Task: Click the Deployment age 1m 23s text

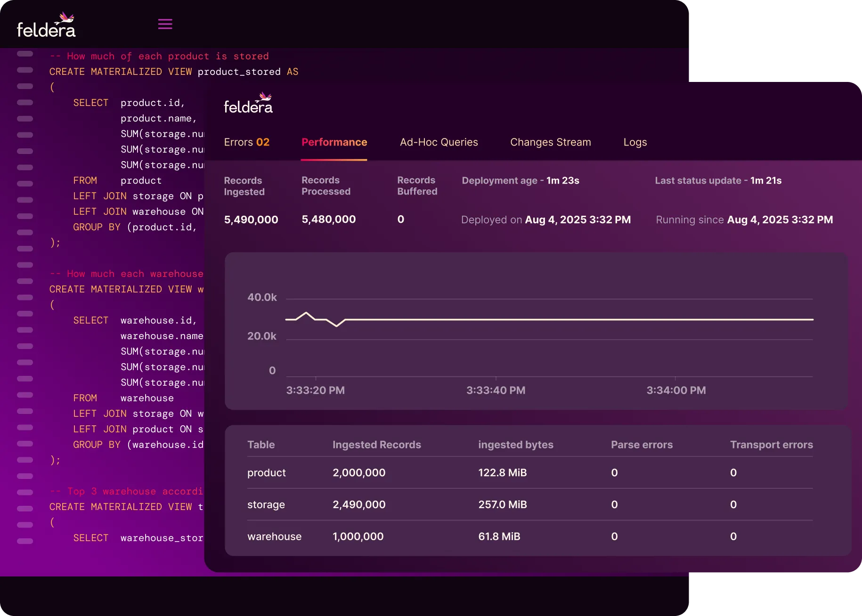Action: point(520,180)
